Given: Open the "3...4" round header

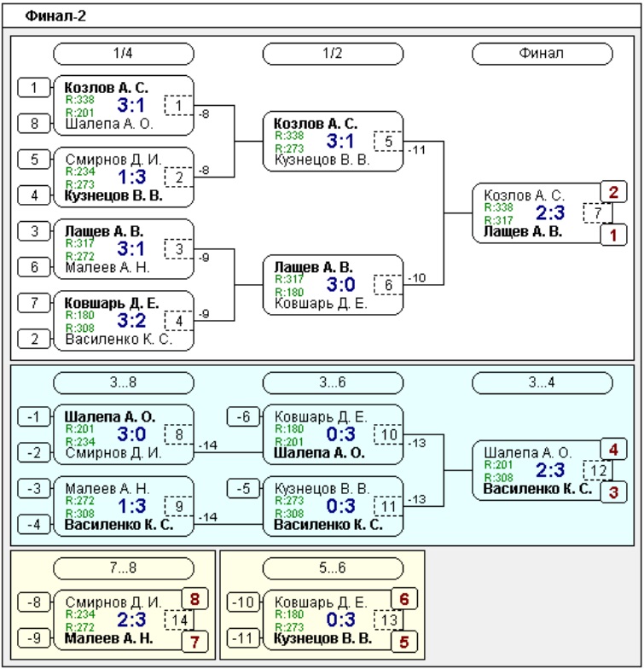Looking at the screenshot, I should pyautogui.click(x=542, y=382).
